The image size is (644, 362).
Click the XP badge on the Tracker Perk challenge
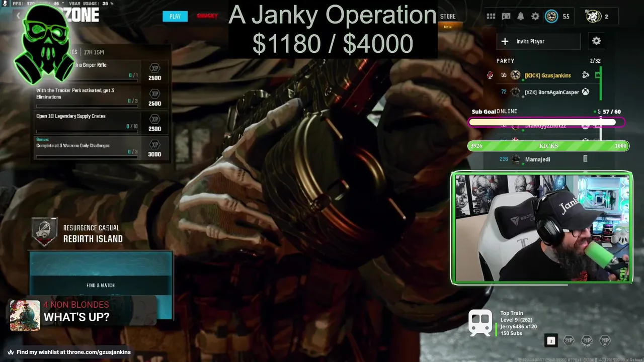click(155, 94)
